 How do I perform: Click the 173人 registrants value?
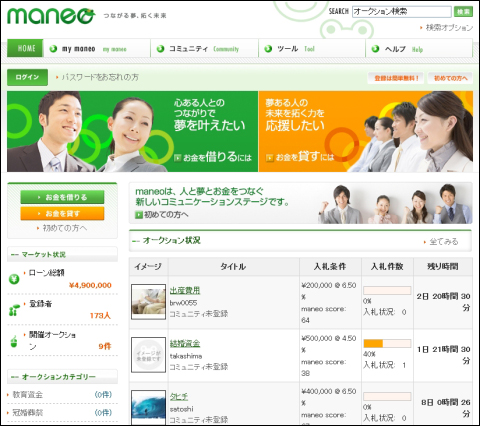[x=100, y=315]
